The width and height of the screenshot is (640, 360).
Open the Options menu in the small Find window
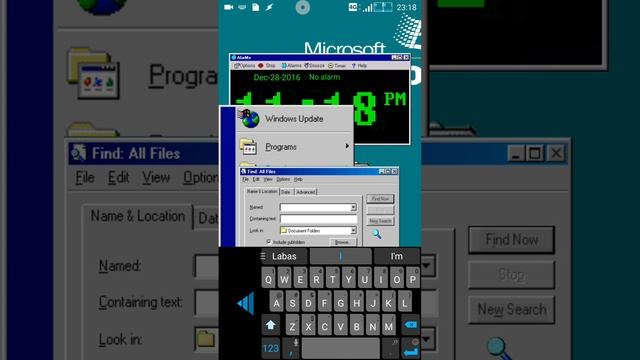[x=283, y=179]
